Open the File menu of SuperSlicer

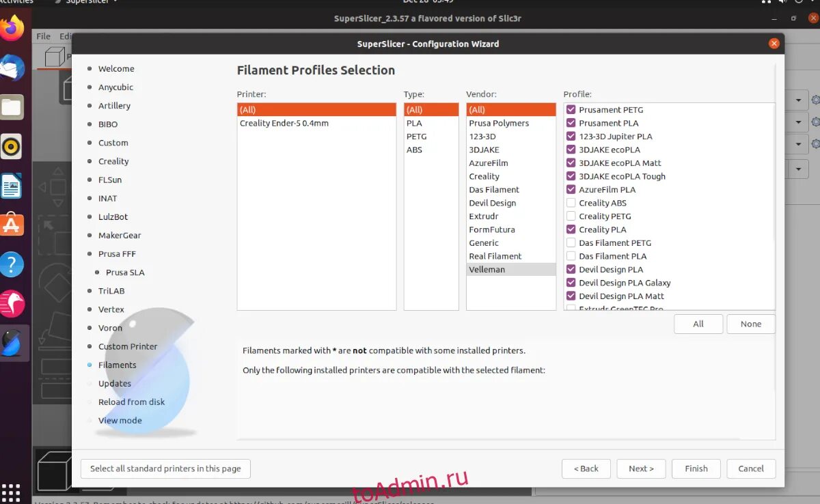pos(43,36)
